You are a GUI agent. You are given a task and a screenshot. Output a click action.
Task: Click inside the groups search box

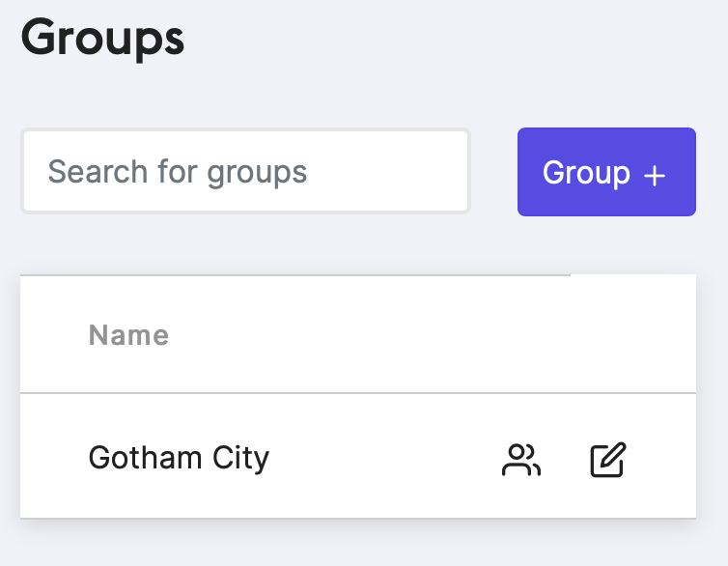245,171
